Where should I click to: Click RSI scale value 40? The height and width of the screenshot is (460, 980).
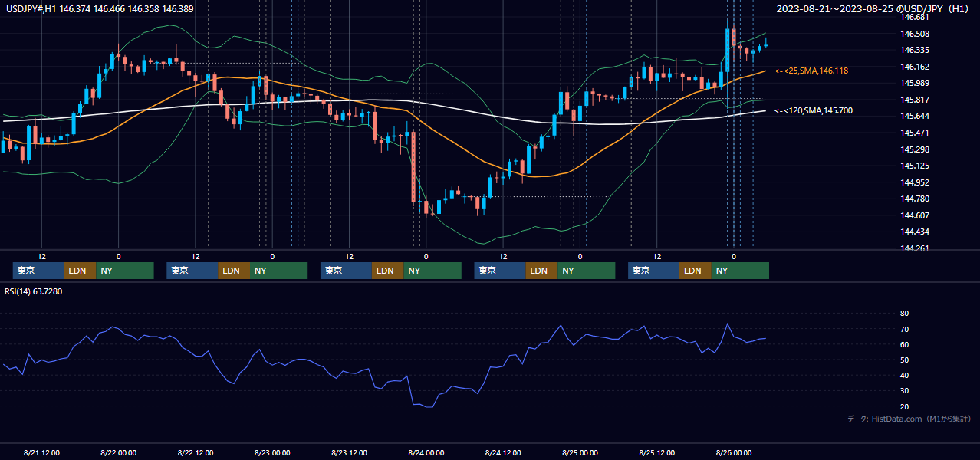[x=904, y=375]
